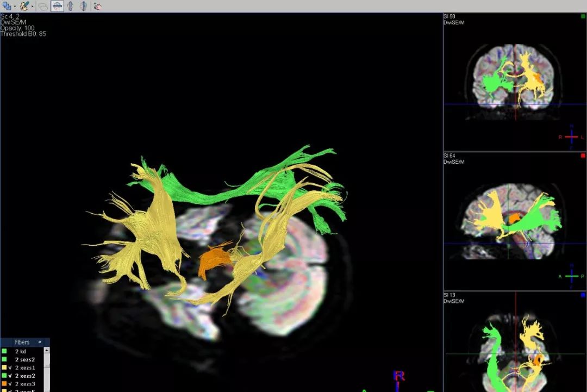Image resolution: width=587 pixels, height=392 pixels.
Task: Select the '2 xezs2' fiber entry
Action: [25, 376]
